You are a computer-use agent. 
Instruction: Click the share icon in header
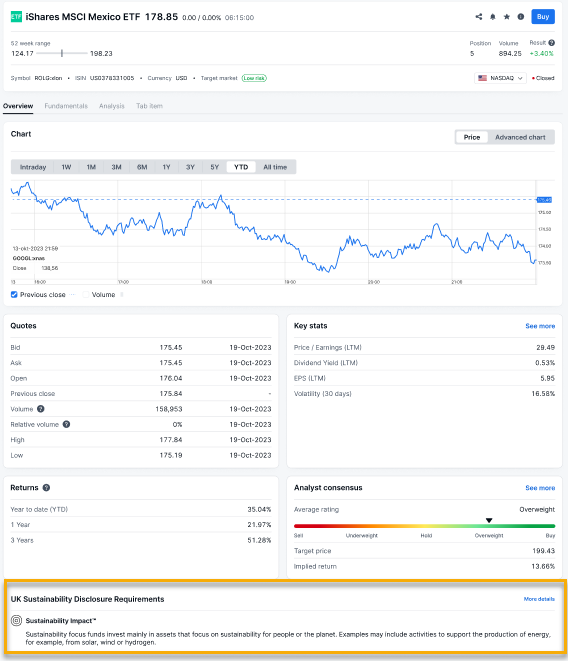(479, 17)
